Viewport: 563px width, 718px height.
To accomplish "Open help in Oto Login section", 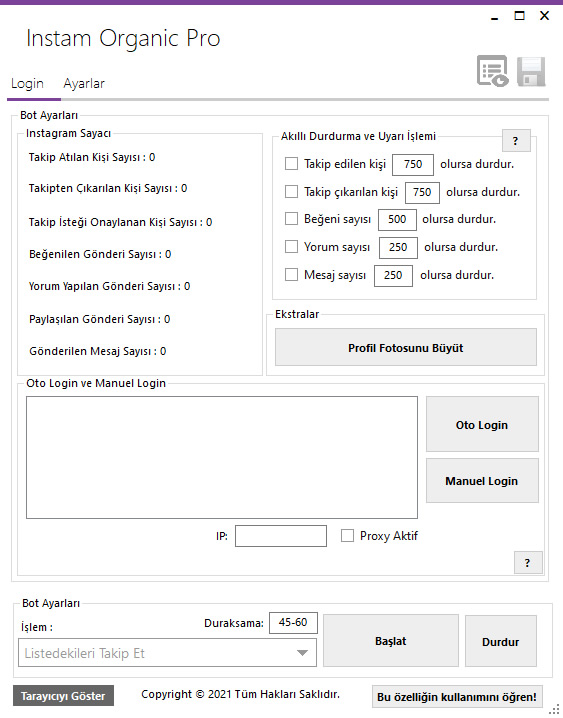I will (x=528, y=563).
